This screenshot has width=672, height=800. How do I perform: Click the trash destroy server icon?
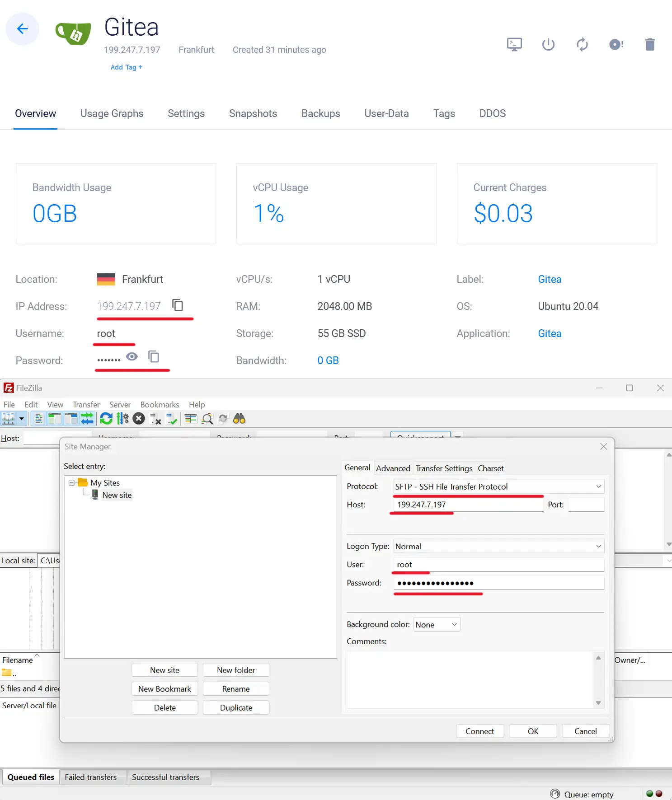coord(650,44)
